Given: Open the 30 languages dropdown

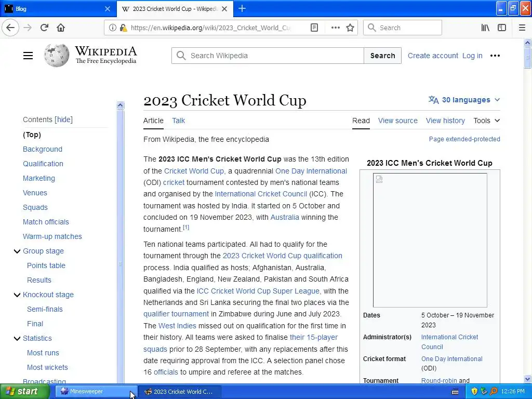Looking at the screenshot, I should (464, 100).
